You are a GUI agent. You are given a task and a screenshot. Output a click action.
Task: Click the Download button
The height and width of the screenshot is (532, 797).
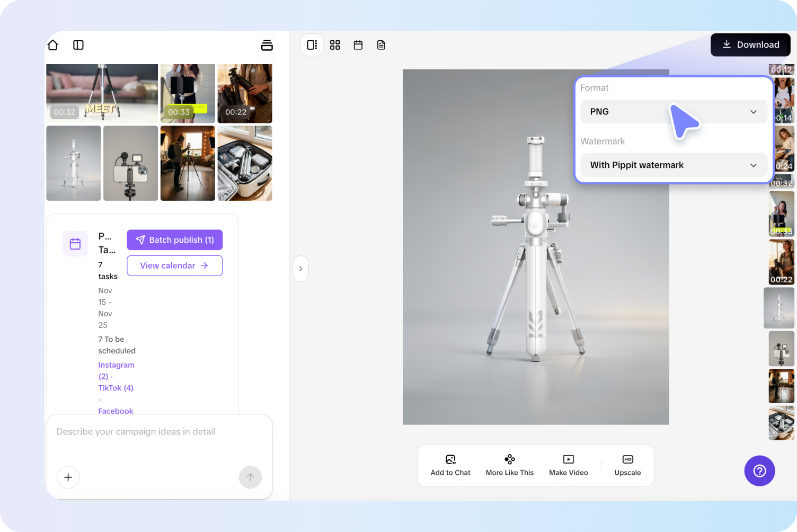pyautogui.click(x=750, y=45)
